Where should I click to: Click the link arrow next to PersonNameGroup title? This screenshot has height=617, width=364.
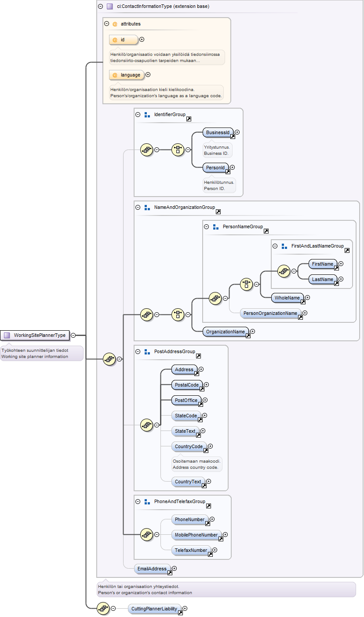(266, 231)
